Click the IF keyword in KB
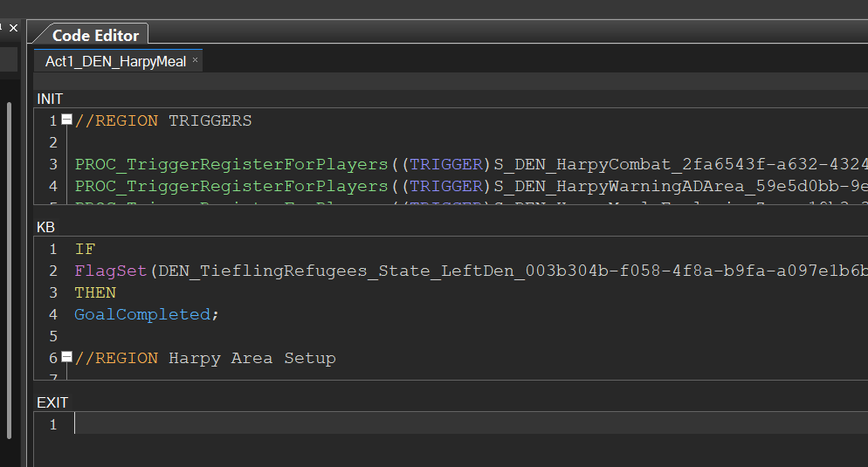Screen dimensions: 868x467 click(x=85, y=250)
